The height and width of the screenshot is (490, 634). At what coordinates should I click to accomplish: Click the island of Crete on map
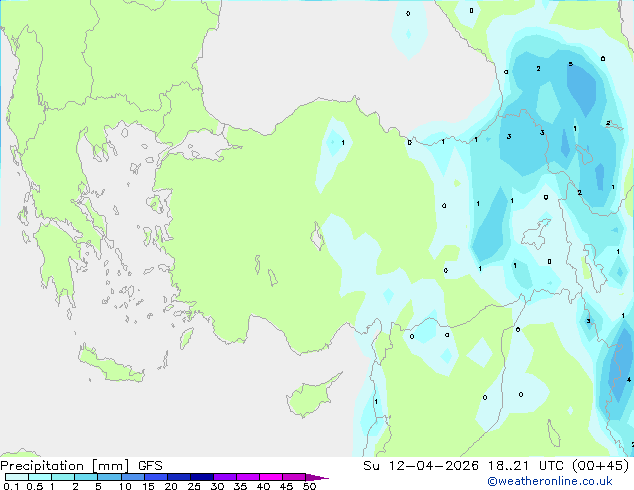111,364
